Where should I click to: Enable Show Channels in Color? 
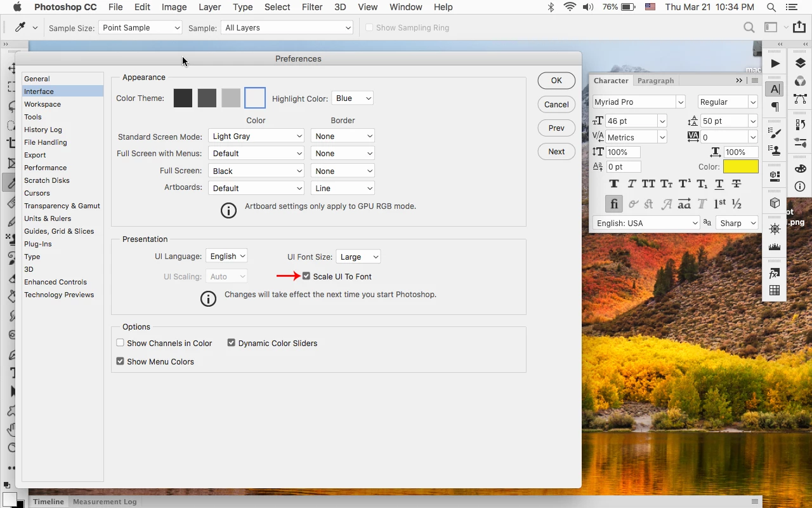coord(120,343)
